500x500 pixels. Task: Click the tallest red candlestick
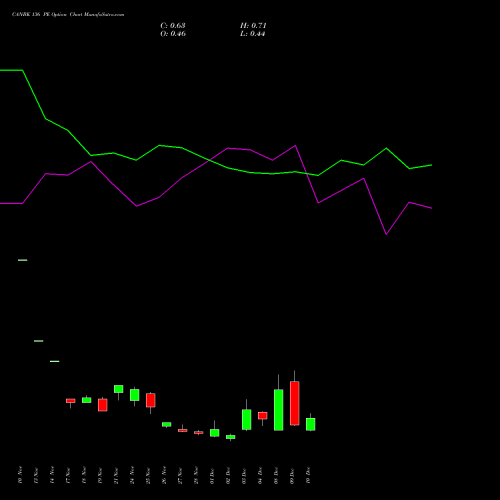295,403
